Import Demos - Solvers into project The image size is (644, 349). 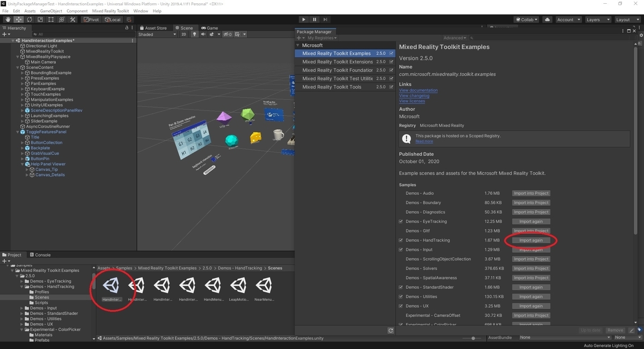(531, 268)
